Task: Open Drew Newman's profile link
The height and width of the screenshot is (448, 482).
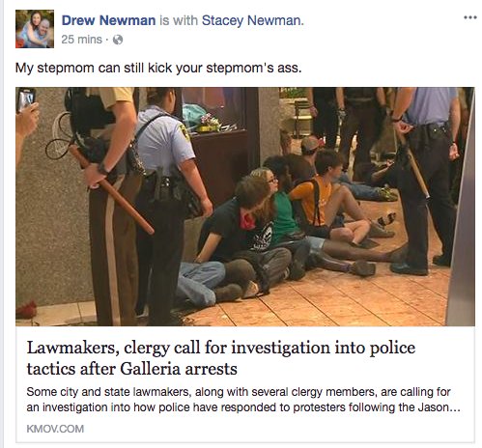Action: pyautogui.click(x=108, y=20)
